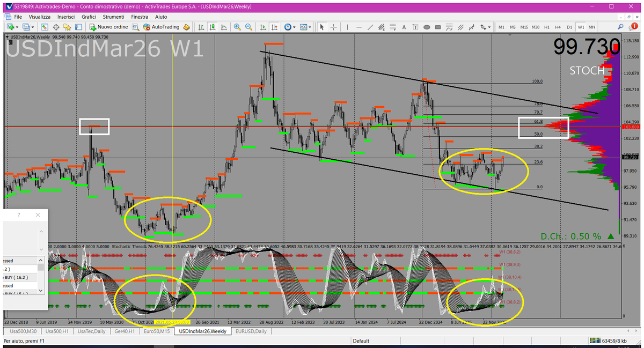The image size is (644, 348).
Task: Open the chat notifications icon
Action: [633, 26]
